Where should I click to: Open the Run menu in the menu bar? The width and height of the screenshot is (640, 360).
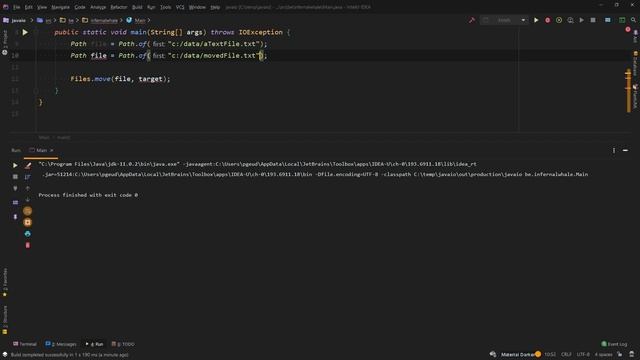[x=151, y=7]
